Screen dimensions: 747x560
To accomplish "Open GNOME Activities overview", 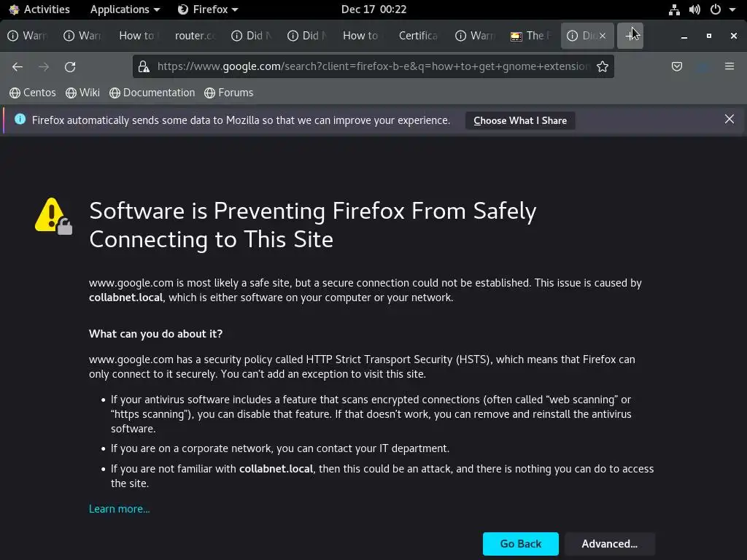I will 39,9.
